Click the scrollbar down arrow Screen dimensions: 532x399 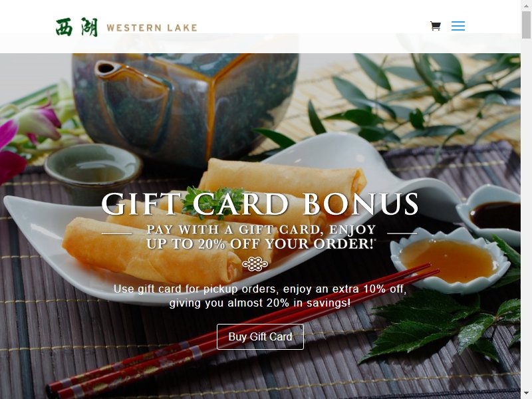pyautogui.click(x=526, y=394)
